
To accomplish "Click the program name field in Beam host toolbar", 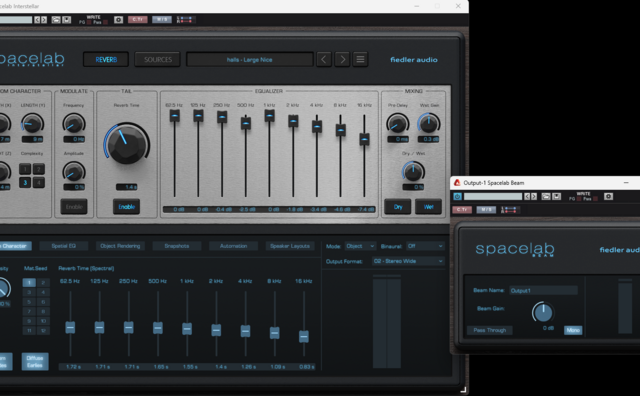I will pos(493,197).
